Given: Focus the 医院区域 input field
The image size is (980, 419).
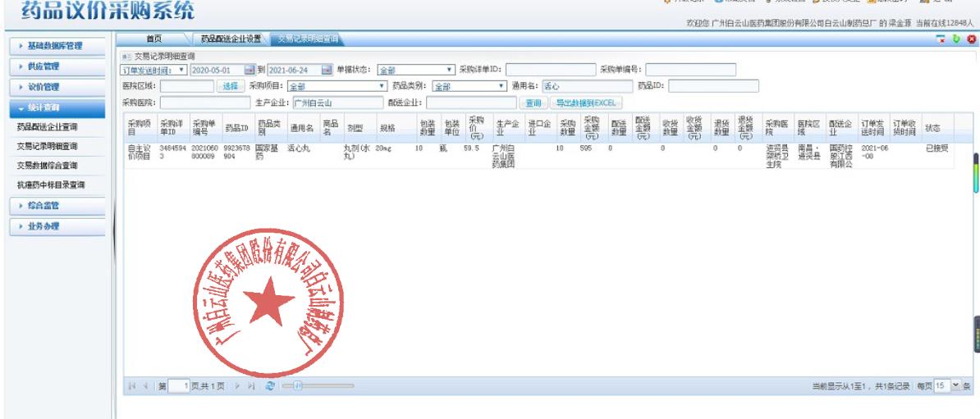Looking at the screenshot, I should [x=187, y=86].
